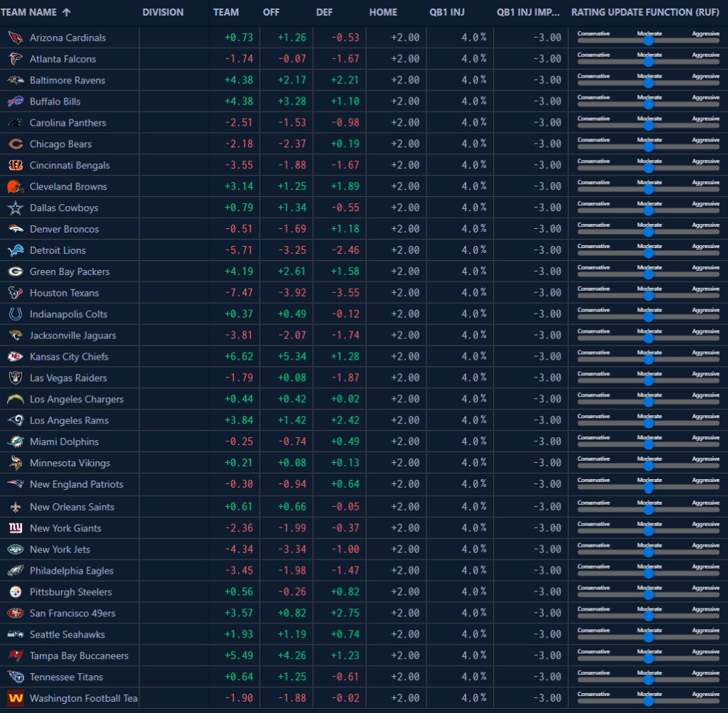
Task: Click the Miami Dolphins logo
Action: [x=16, y=442]
